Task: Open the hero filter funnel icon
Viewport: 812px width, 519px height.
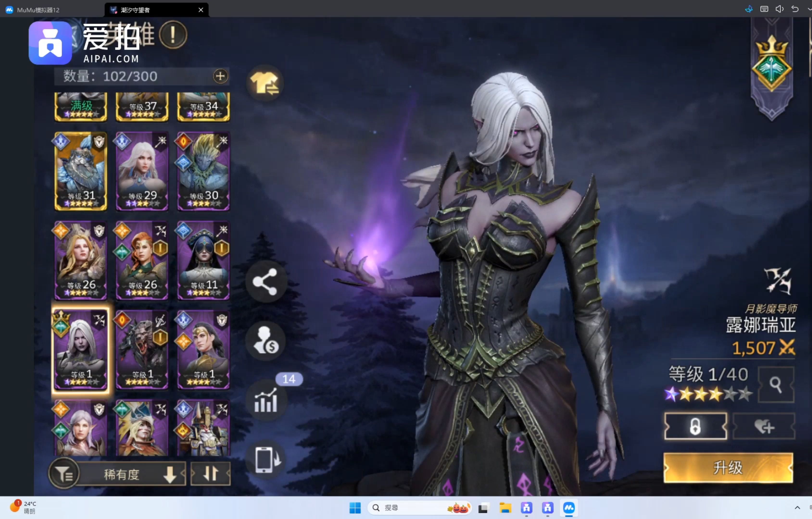Action: click(64, 474)
